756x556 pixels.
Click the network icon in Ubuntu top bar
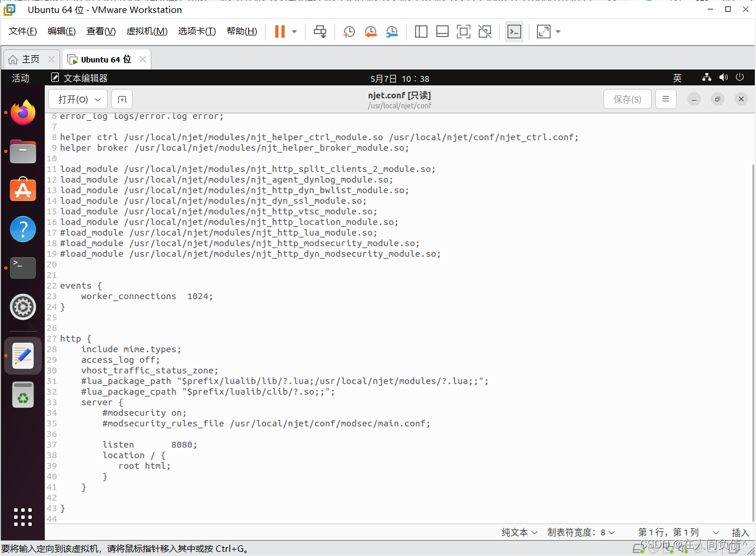(x=707, y=78)
